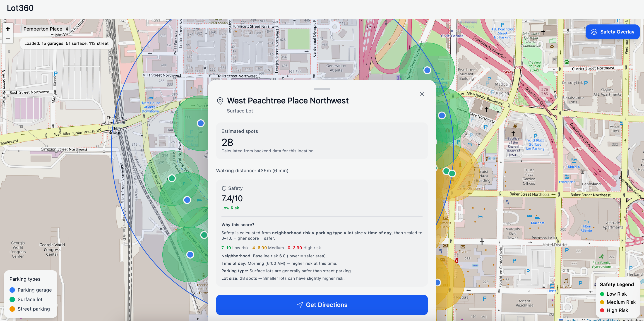The height and width of the screenshot is (321, 644).
Task: Select the blue garage marker near Georgia World Congress
Action: point(190,254)
